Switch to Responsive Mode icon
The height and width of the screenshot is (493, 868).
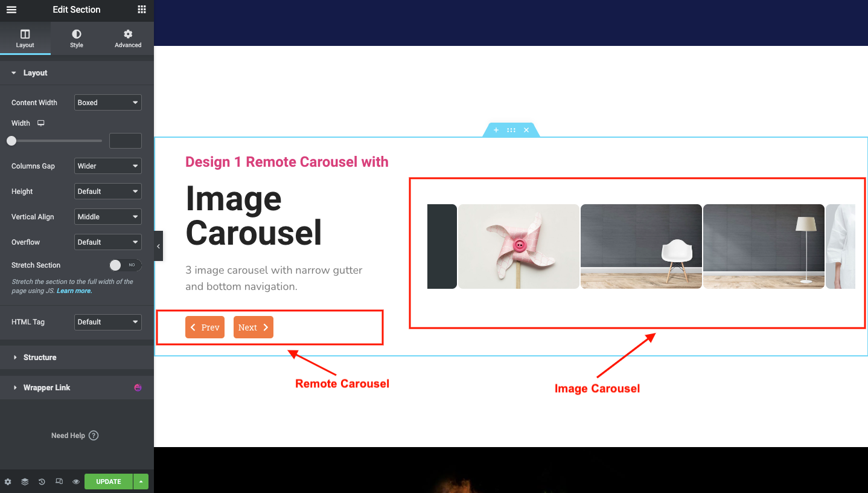click(x=59, y=481)
